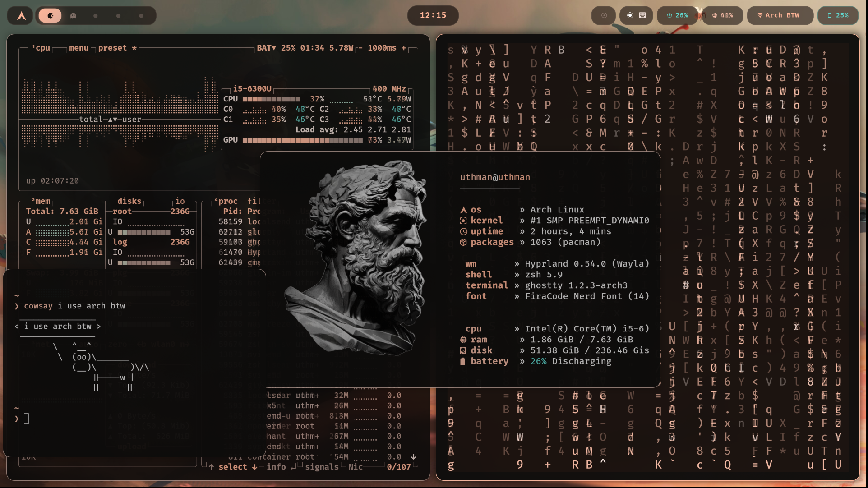Image resolution: width=868 pixels, height=488 pixels.
Task: Open the CPU 26% bar module
Action: tap(677, 15)
